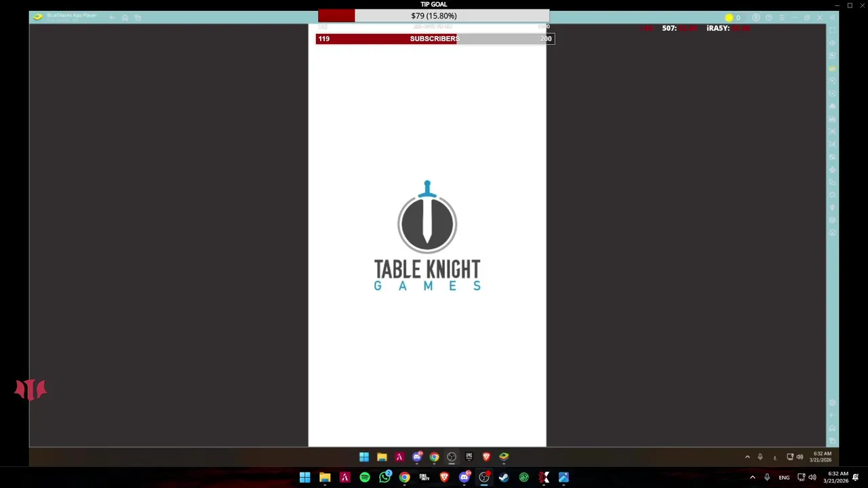Open the Epic Games icon in captured taskbar
Image resolution: width=868 pixels, height=488 pixels.
click(x=469, y=457)
